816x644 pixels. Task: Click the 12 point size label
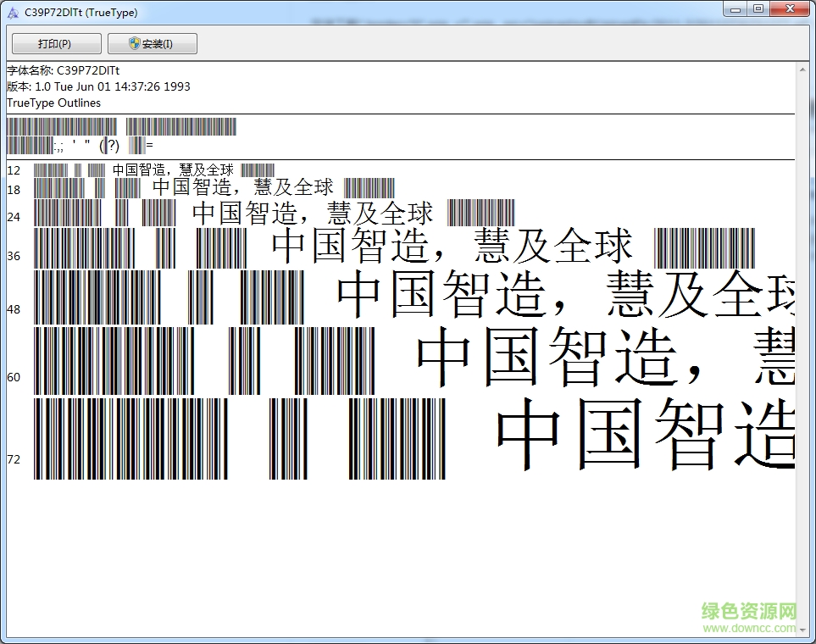(x=14, y=170)
